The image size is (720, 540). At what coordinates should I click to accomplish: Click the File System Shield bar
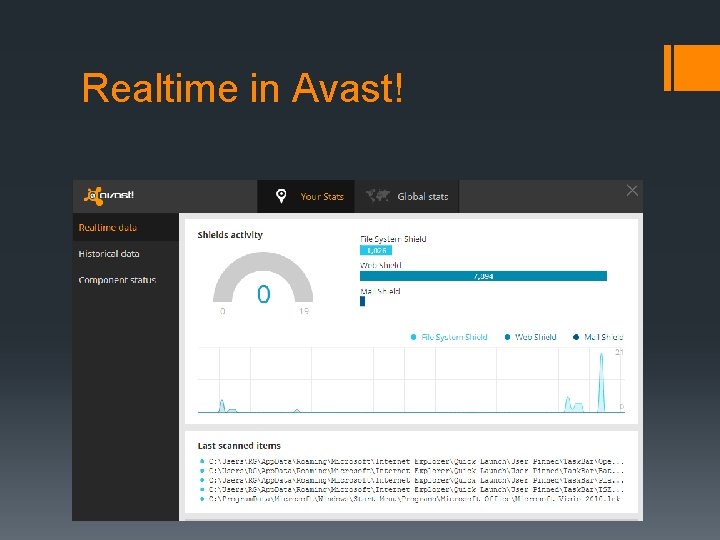(376, 250)
